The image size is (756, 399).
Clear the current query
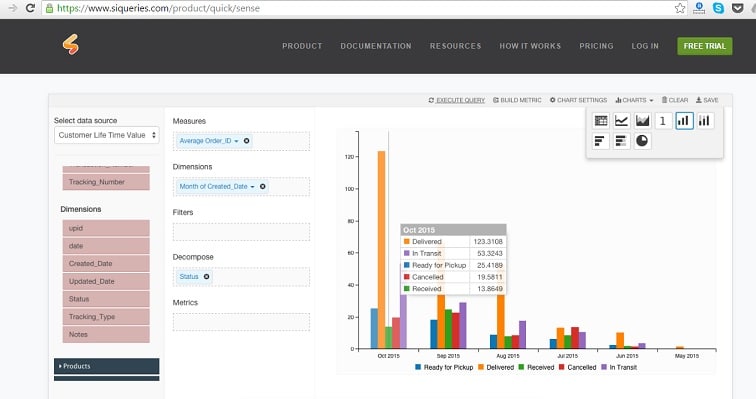click(675, 100)
